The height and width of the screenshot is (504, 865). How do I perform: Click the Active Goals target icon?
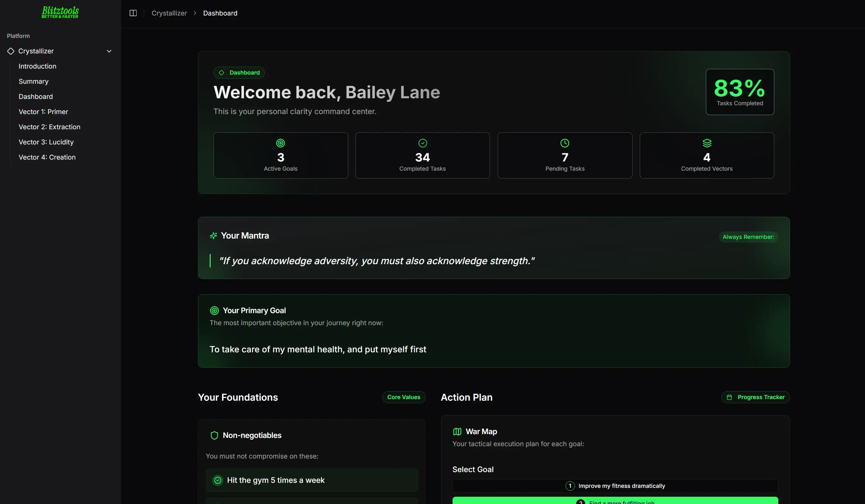(281, 143)
